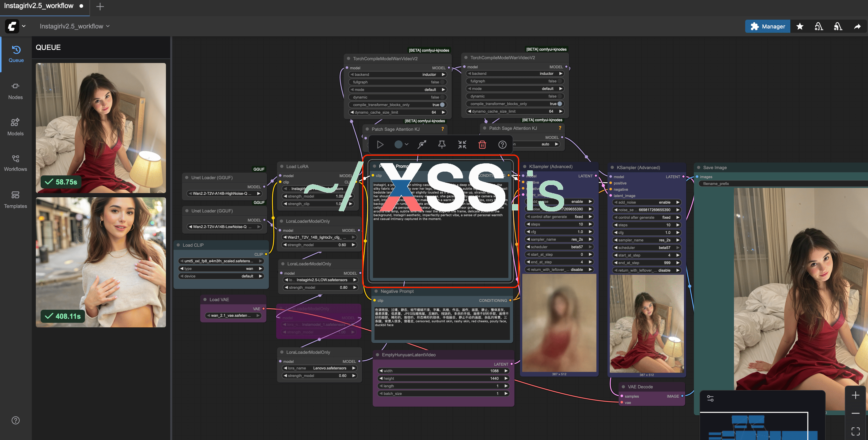This screenshot has height=440, width=868.
Task: Click the pin node icon
Action: pos(442,145)
